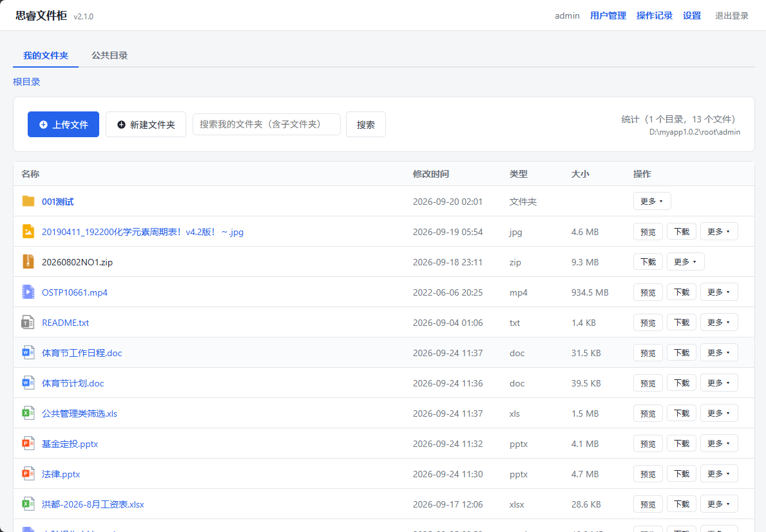The width and height of the screenshot is (766, 532).
Task: Click the Word icon for 体育节工作日程.doc
Action: [x=28, y=353]
